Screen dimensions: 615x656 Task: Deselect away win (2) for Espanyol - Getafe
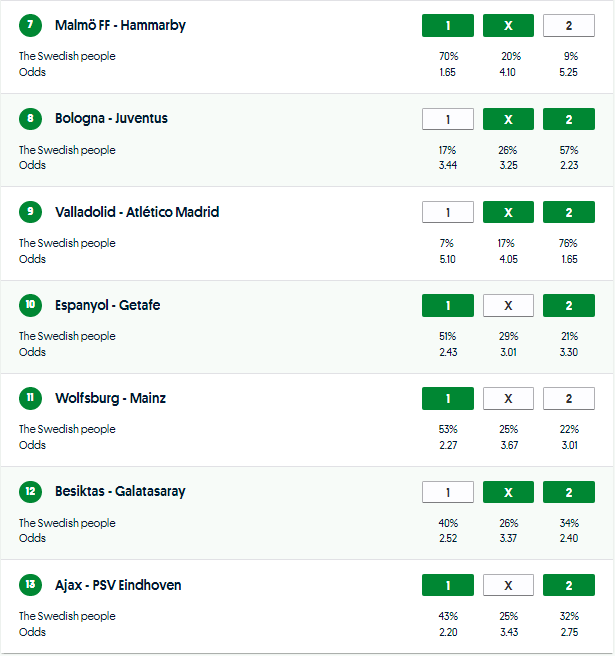coord(568,306)
